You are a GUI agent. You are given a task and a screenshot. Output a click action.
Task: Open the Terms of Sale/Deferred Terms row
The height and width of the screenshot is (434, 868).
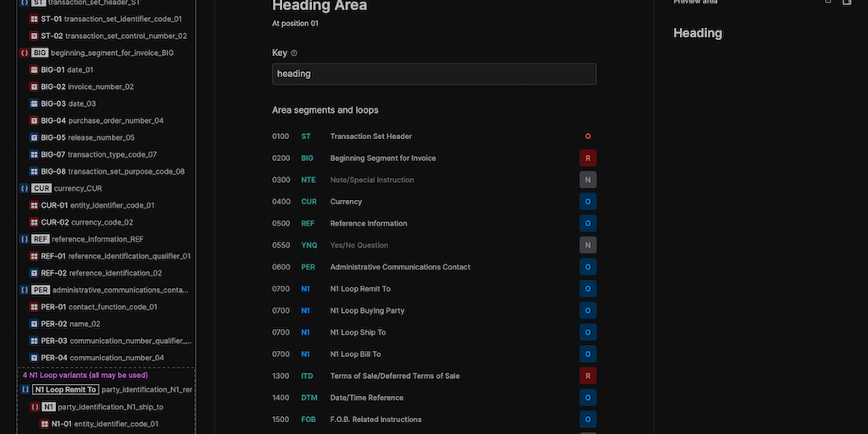pyautogui.click(x=394, y=376)
